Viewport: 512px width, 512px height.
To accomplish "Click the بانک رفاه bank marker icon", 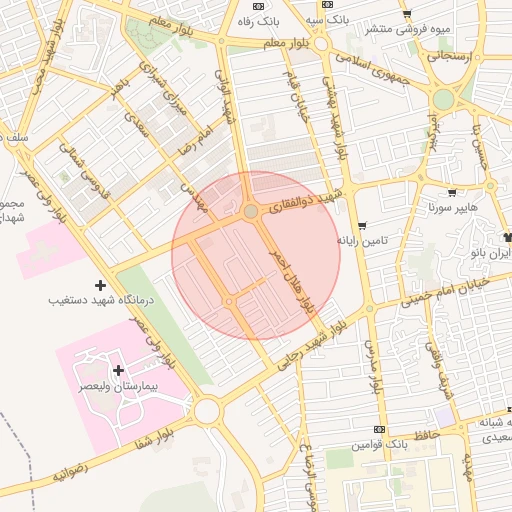I will click(258, 6).
